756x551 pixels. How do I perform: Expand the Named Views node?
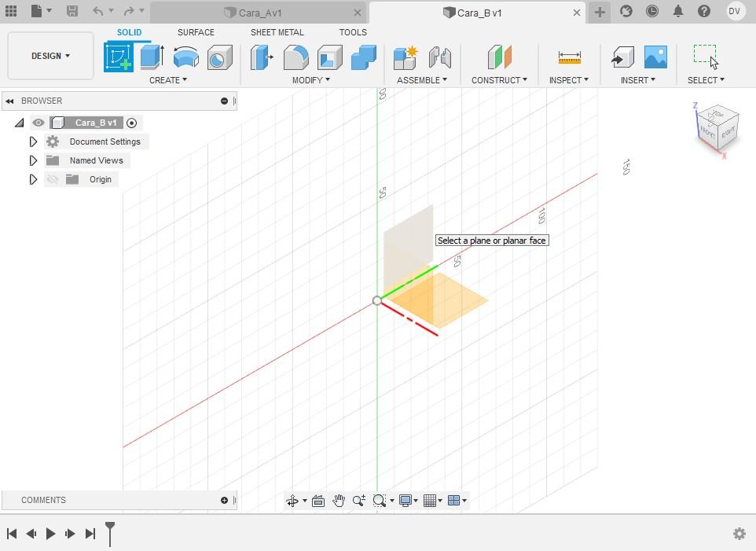tap(33, 160)
